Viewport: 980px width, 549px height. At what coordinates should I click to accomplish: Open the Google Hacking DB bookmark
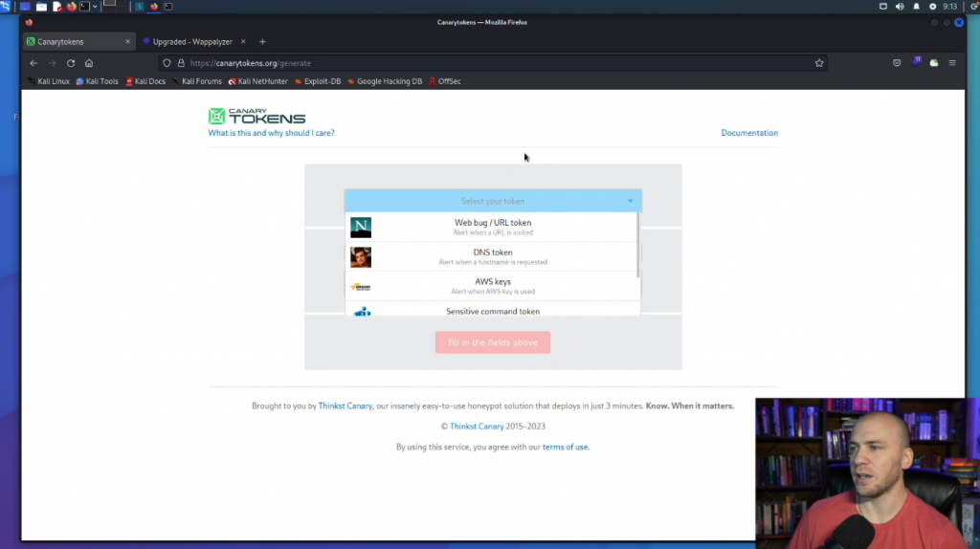pyautogui.click(x=385, y=81)
